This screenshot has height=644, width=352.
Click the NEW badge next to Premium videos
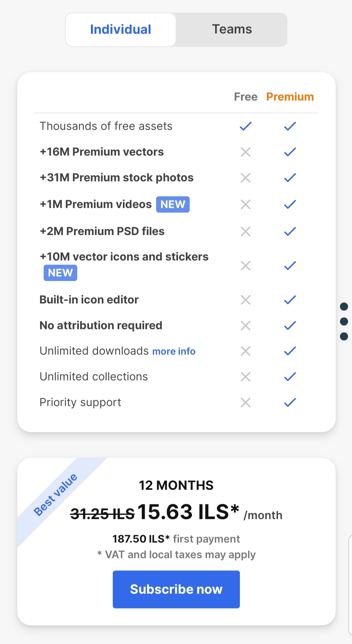pyautogui.click(x=173, y=204)
